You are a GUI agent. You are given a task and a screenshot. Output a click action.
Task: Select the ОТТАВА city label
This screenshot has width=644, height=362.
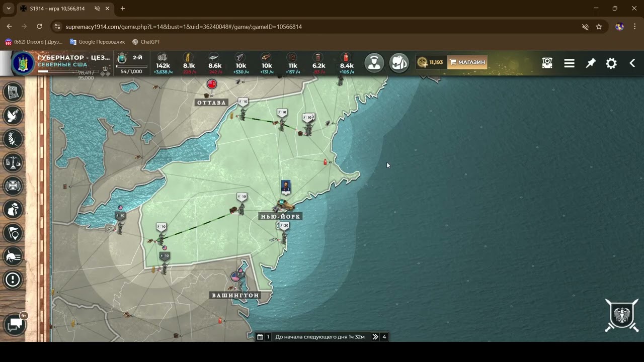[212, 103]
